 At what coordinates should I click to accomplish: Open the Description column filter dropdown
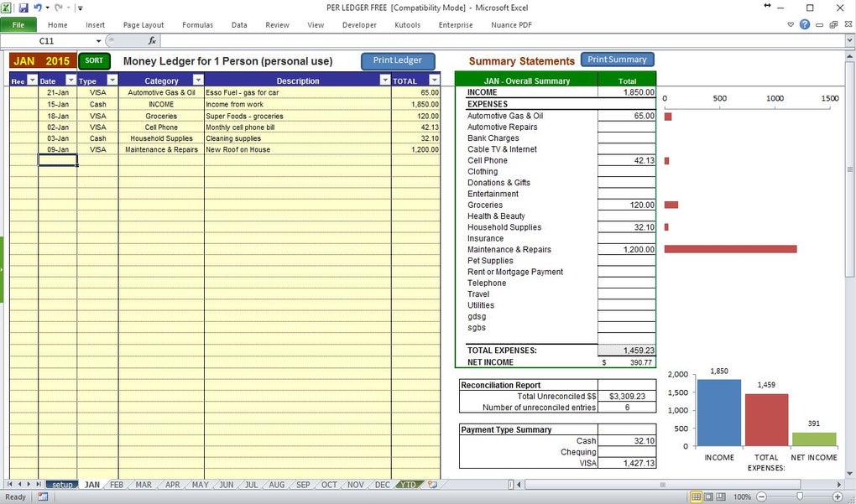[385, 81]
